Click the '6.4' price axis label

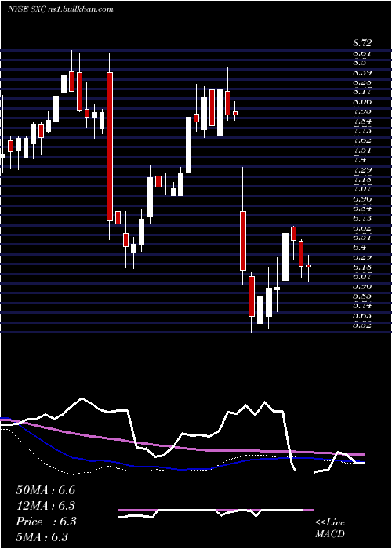click(x=360, y=247)
